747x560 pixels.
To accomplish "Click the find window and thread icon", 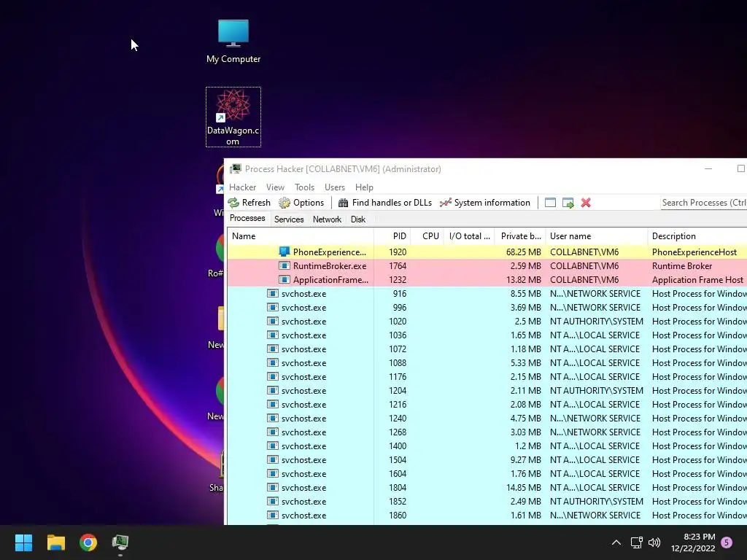I will [x=568, y=203].
